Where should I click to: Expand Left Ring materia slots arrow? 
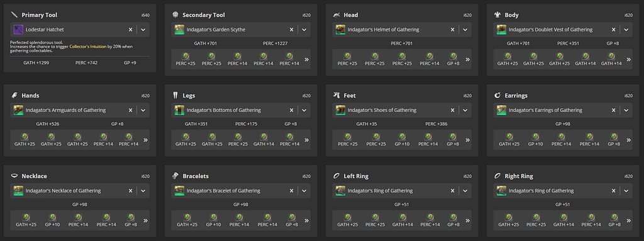467,220
